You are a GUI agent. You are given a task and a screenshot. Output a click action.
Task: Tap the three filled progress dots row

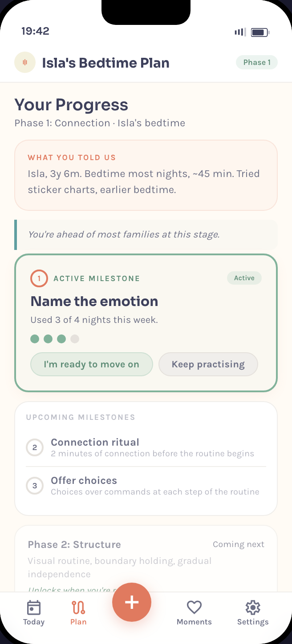pos(48,338)
